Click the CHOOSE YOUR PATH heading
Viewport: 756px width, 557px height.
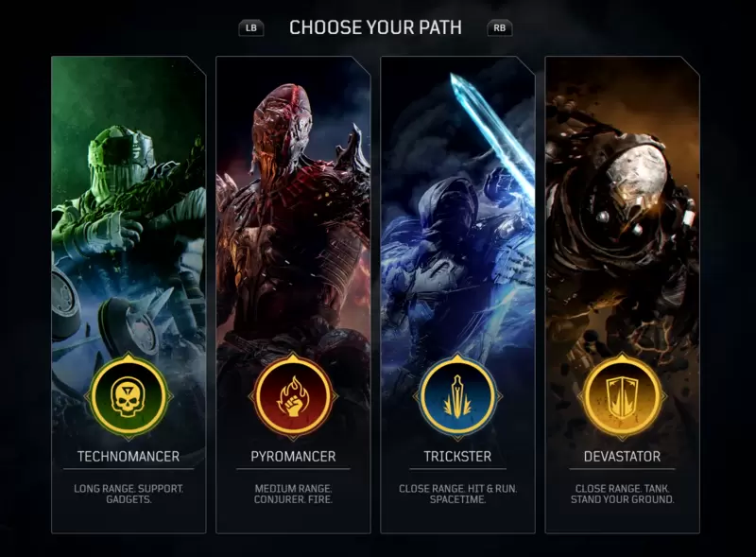click(375, 28)
